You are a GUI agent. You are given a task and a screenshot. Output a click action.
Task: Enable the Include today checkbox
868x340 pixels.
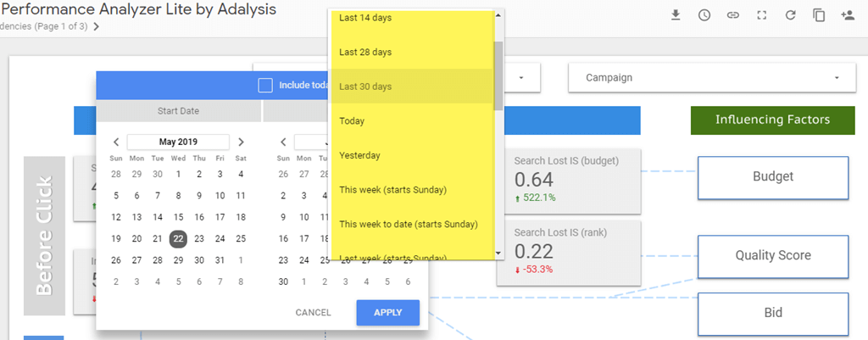(265, 85)
